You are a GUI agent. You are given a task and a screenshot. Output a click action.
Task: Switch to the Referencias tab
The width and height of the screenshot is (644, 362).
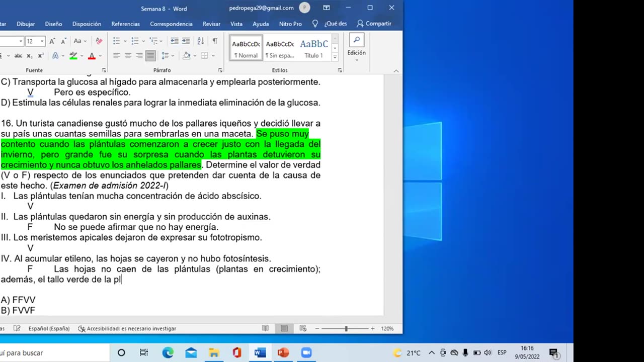126,24
